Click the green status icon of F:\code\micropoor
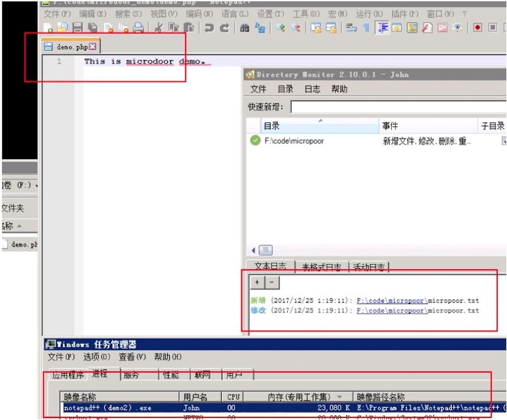Screen dimensions: 507x420 tap(255, 141)
